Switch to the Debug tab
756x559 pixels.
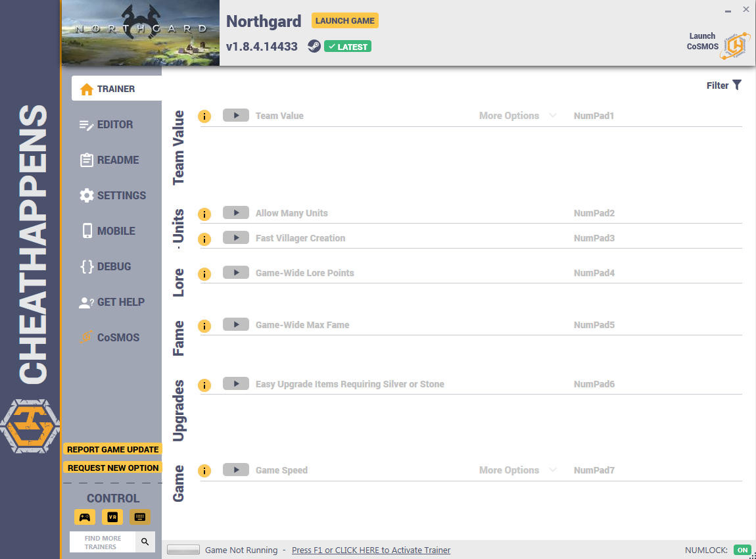click(106, 267)
